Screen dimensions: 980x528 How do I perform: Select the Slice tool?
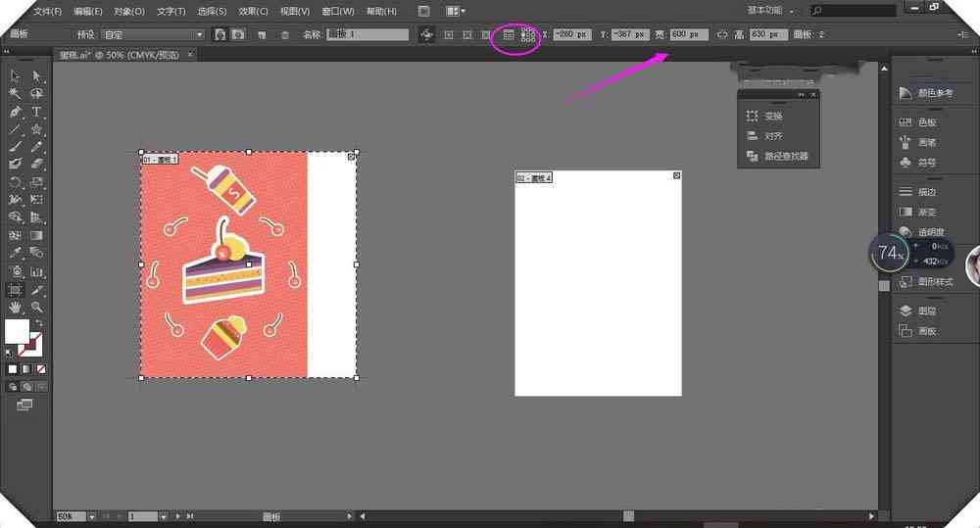point(37,290)
